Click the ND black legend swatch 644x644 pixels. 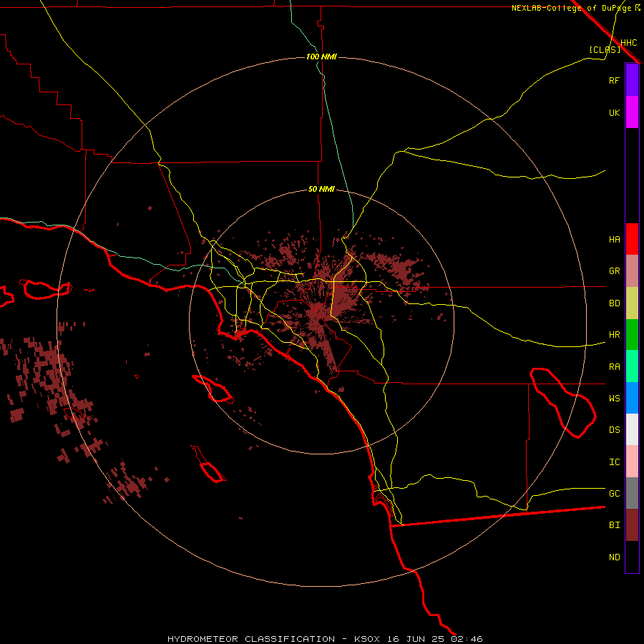point(632,557)
